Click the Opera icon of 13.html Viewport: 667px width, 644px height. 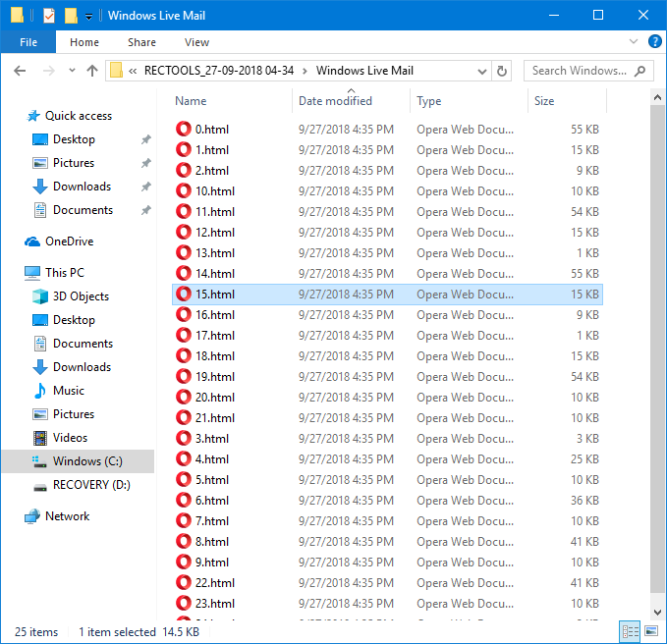point(184,253)
